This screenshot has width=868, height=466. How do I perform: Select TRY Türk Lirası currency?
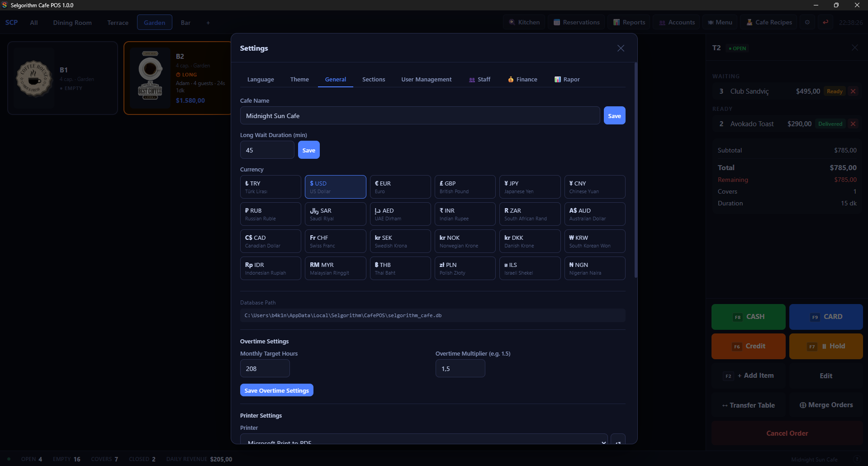click(x=270, y=187)
